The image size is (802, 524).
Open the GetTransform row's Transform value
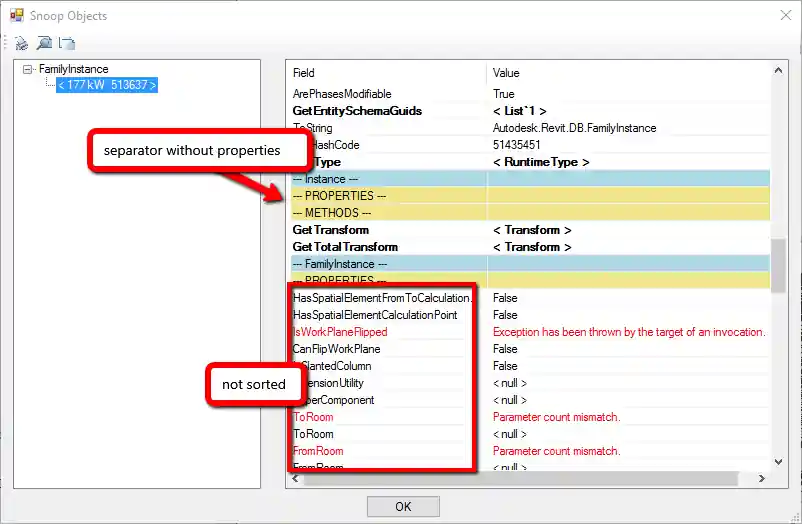532,230
